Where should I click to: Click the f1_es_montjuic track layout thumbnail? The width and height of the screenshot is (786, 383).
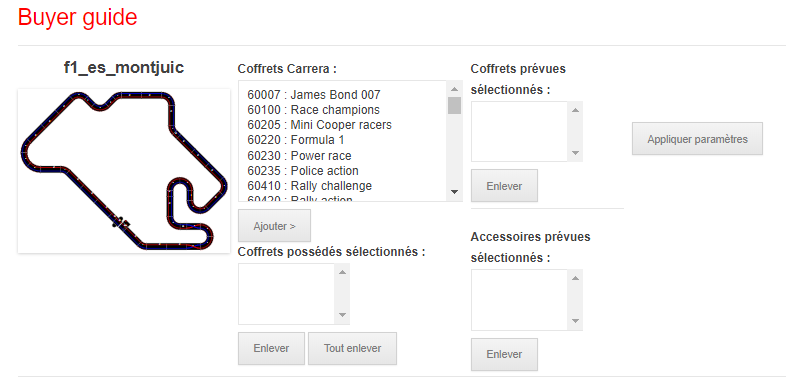(124, 171)
